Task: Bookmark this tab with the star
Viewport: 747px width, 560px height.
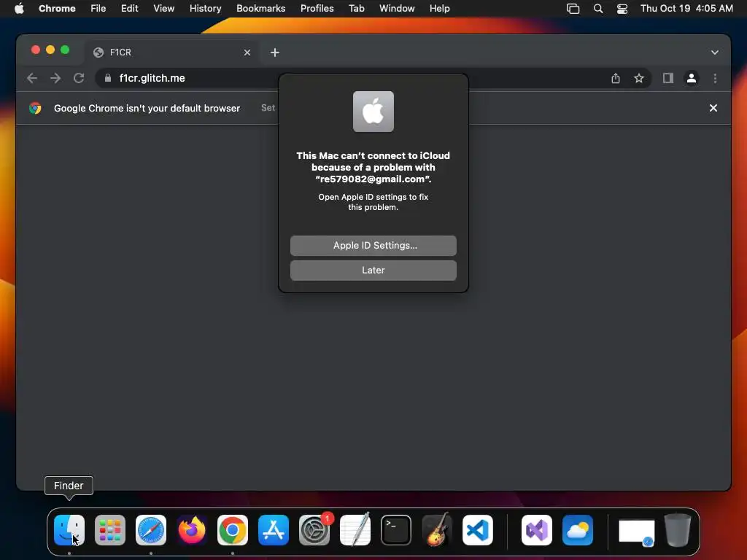Action: click(639, 78)
